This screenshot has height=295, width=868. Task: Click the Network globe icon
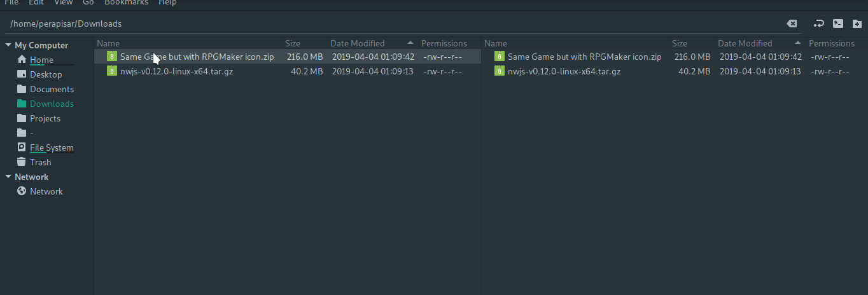pos(22,191)
